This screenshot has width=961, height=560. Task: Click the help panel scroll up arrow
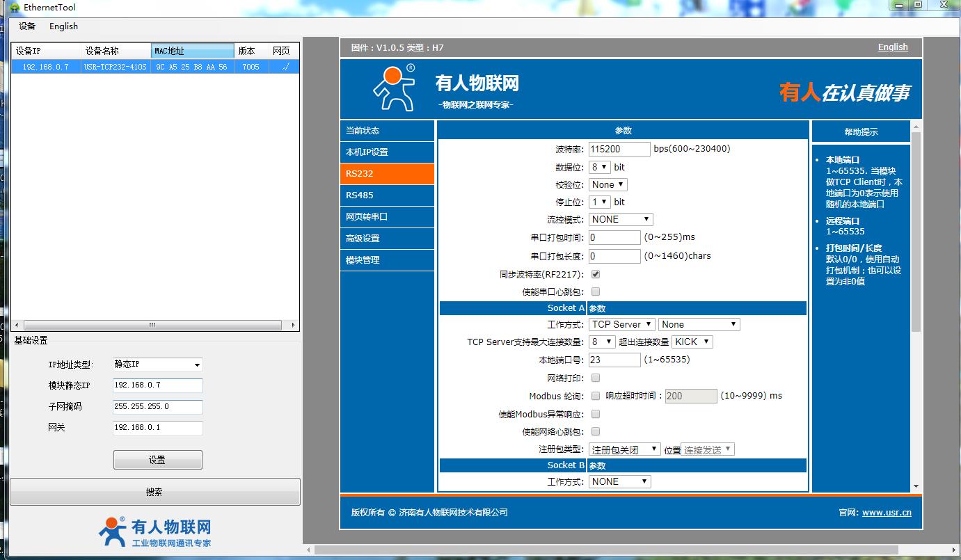pyautogui.click(x=916, y=127)
